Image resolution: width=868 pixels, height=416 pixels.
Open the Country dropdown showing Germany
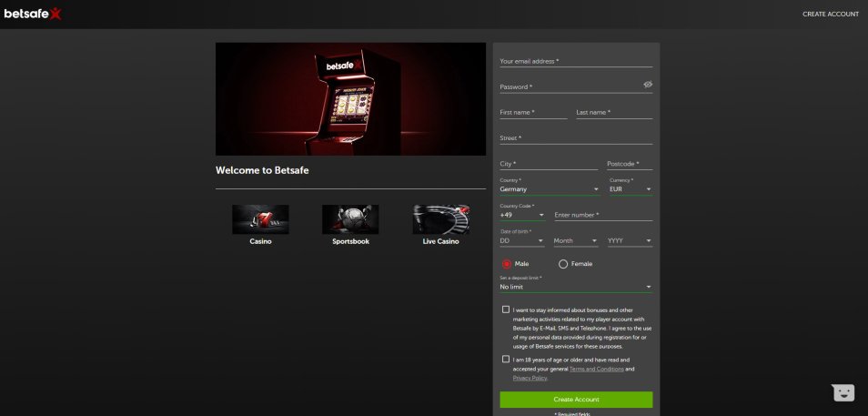550,189
